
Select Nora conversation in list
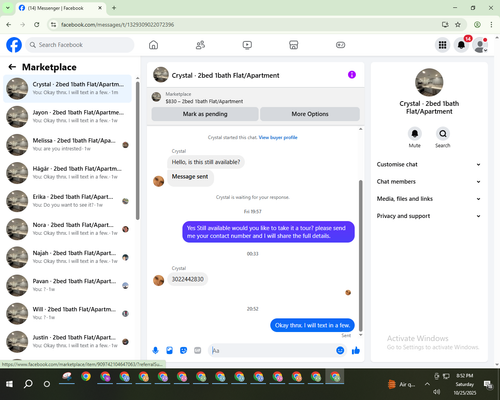pyautogui.click(x=67, y=229)
